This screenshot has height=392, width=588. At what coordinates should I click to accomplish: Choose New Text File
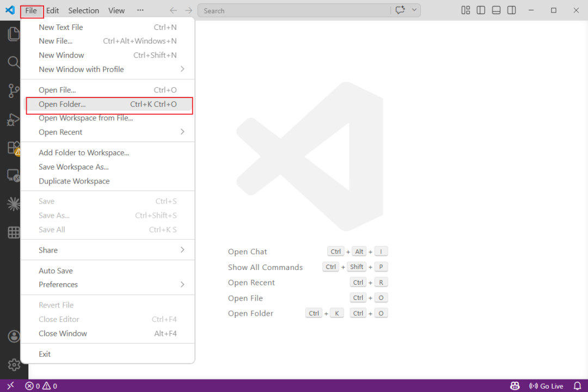[108, 27]
